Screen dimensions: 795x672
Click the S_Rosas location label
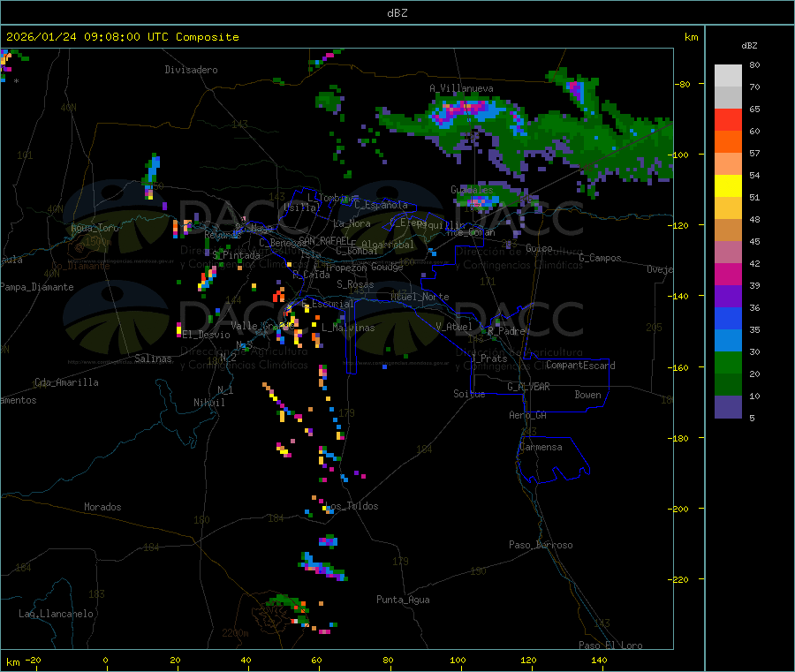point(355,284)
